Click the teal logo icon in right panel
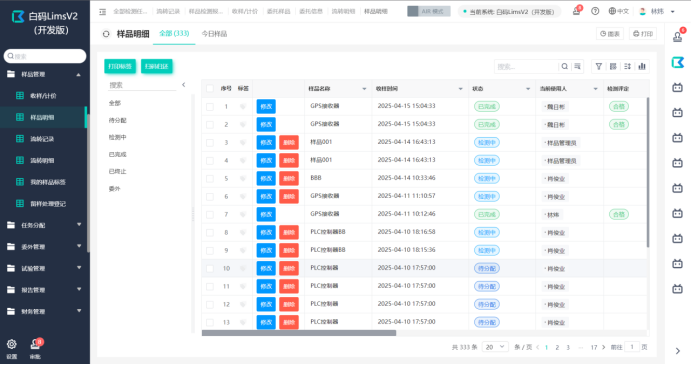Viewport: 692px width, 365px height. [678, 63]
